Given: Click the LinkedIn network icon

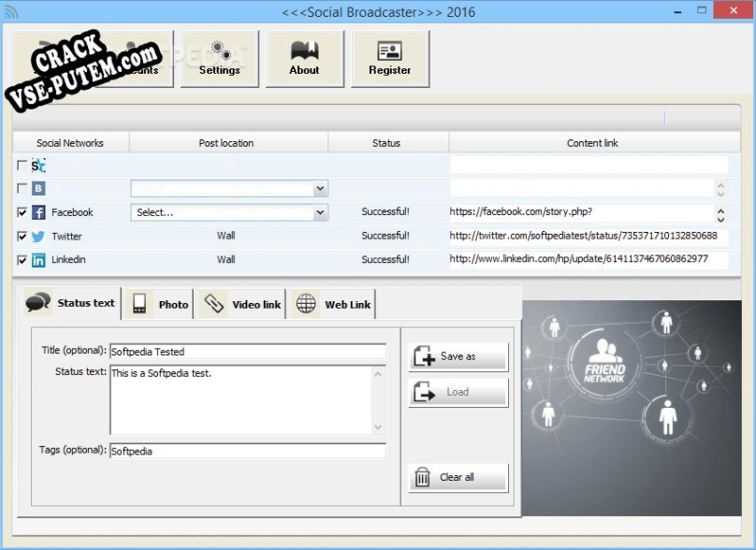Looking at the screenshot, I should 38,260.
